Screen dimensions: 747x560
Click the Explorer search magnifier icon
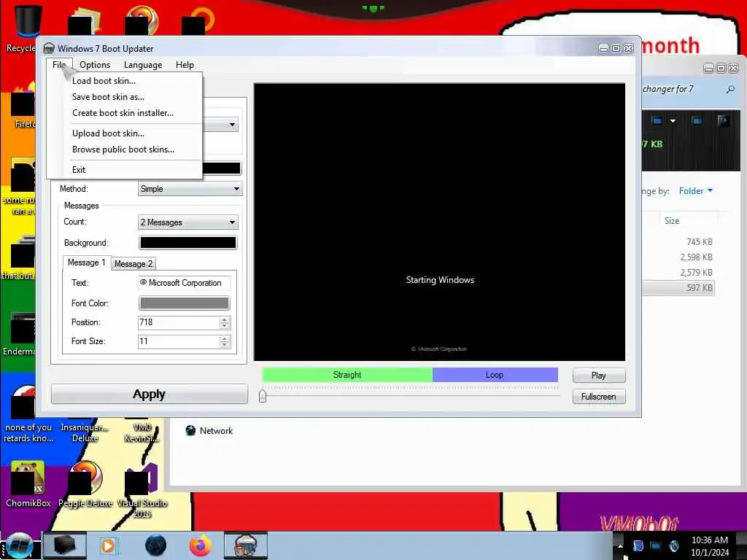click(x=729, y=89)
